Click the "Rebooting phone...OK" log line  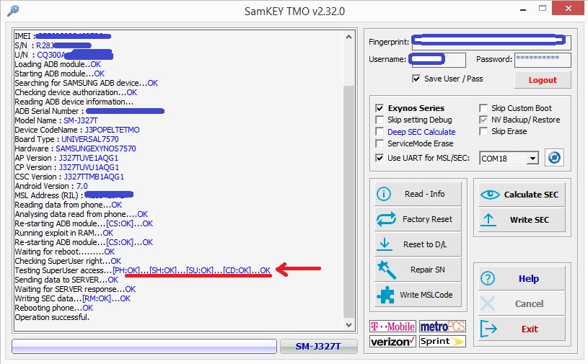tap(53, 308)
